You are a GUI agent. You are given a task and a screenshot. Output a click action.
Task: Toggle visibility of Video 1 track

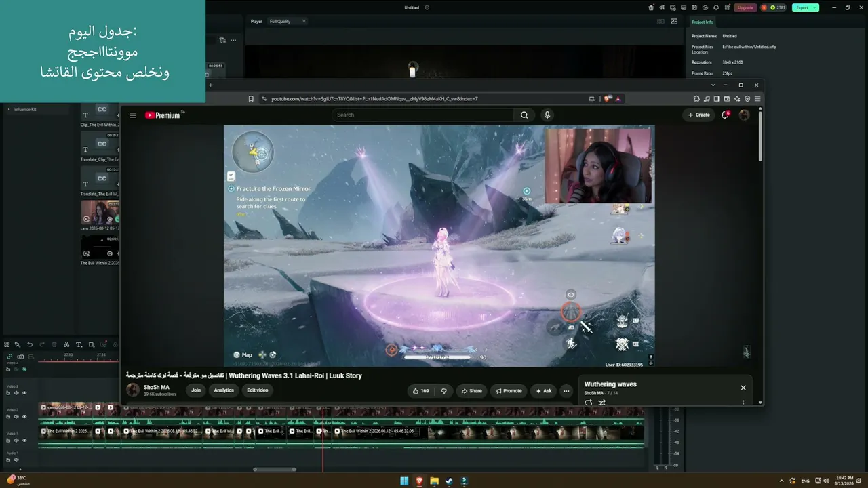tap(24, 441)
